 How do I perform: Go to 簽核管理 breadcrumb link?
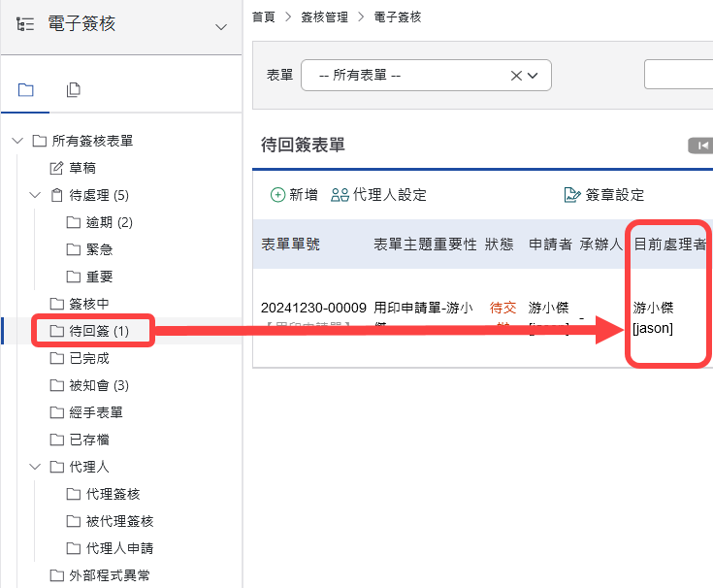pyautogui.click(x=324, y=17)
